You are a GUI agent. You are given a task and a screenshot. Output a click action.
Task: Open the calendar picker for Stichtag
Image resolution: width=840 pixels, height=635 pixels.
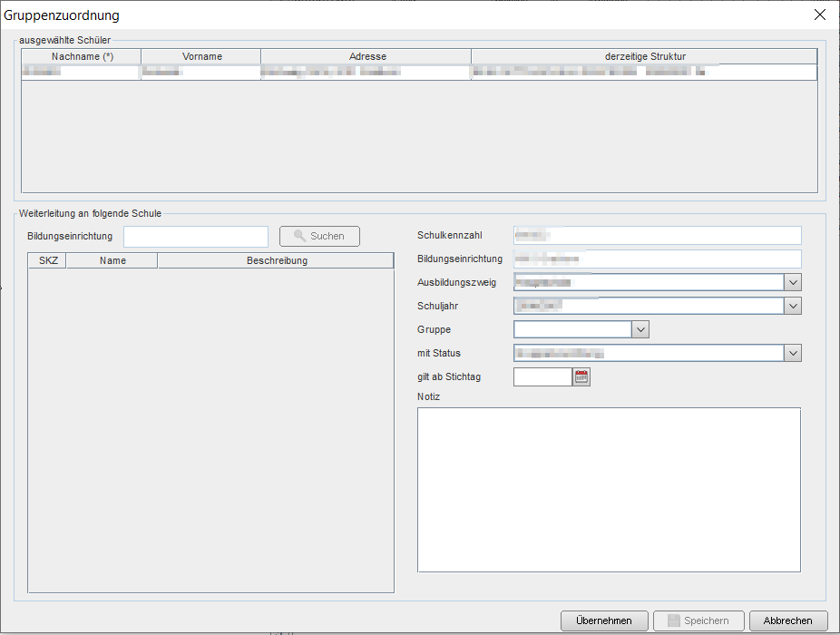point(581,376)
